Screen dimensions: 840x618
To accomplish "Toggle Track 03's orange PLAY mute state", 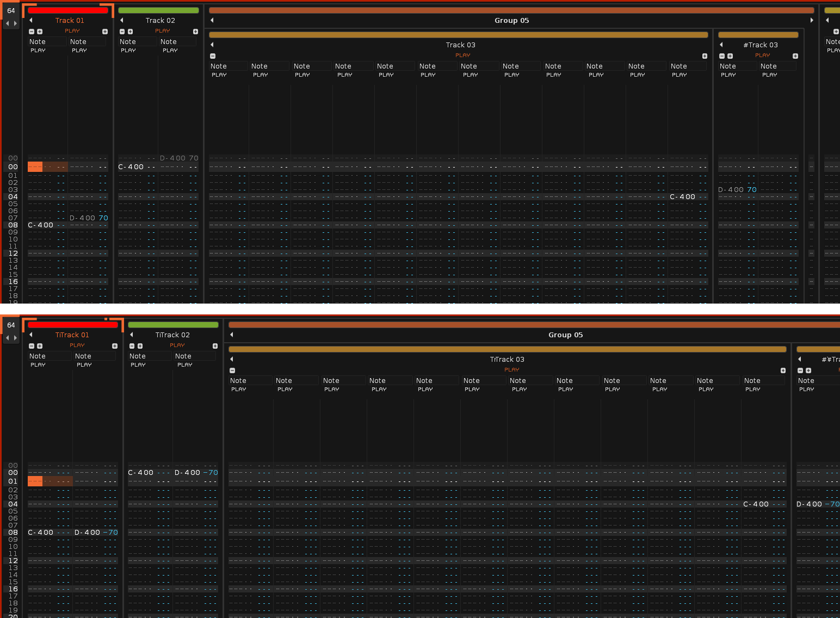I will [x=463, y=55].
